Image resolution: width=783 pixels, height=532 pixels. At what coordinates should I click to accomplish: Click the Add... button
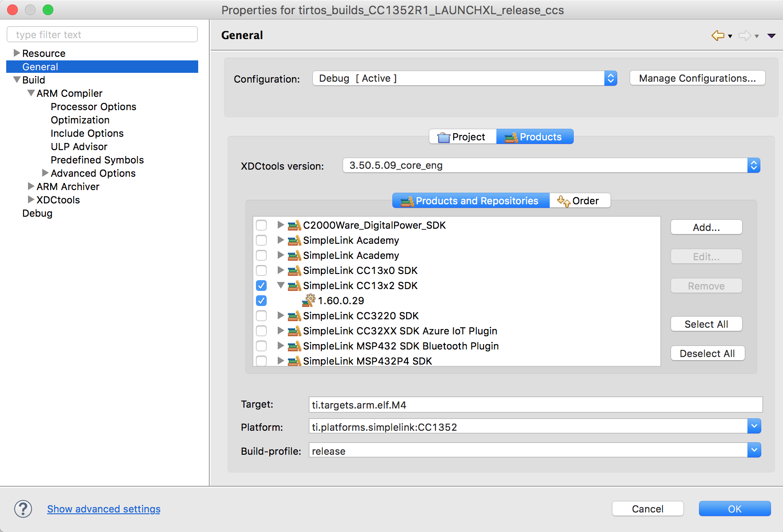click(x=706, y=227)
